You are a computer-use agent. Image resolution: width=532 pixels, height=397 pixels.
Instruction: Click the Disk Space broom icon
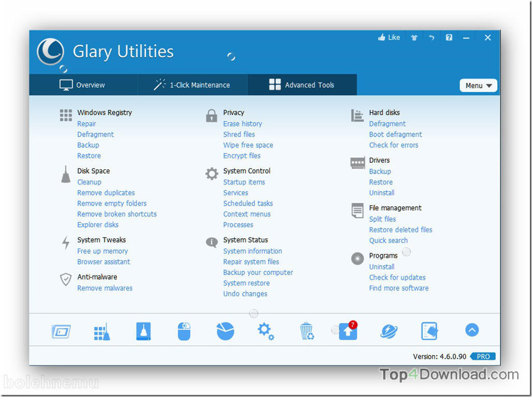66,174
